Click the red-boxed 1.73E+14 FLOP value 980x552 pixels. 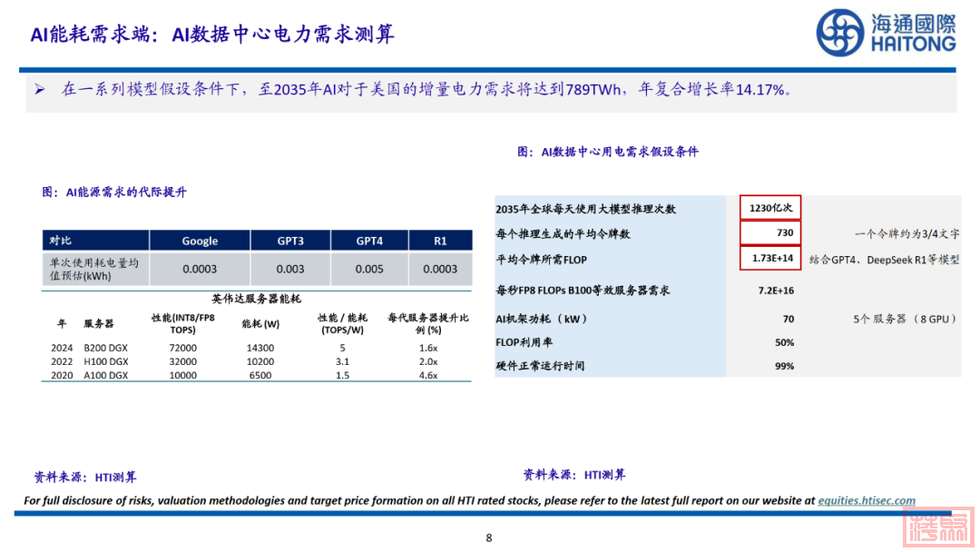pyautogui.click(x=770, y=259)
